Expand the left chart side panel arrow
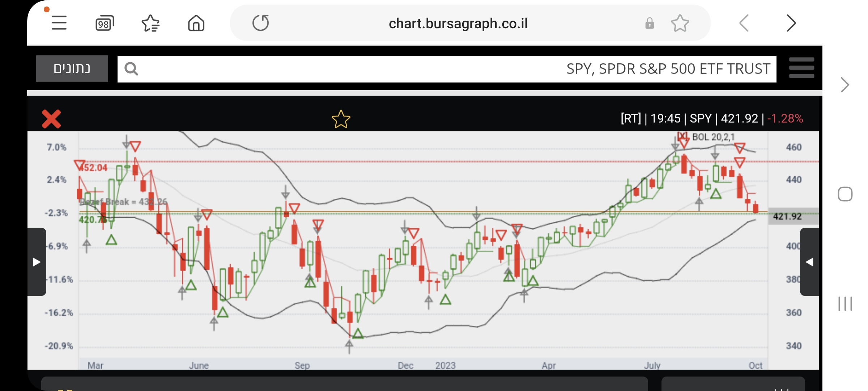The image size is (868, 391). 37,262
